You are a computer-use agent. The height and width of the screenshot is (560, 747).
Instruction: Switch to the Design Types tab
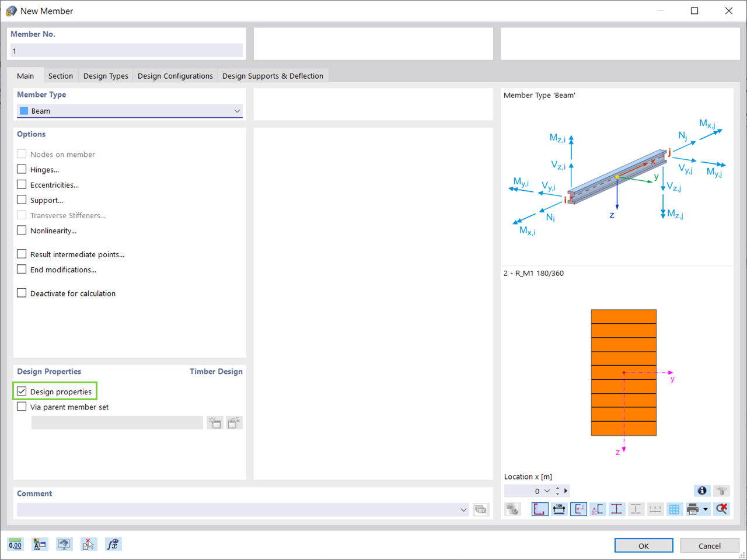click(106, 76)
